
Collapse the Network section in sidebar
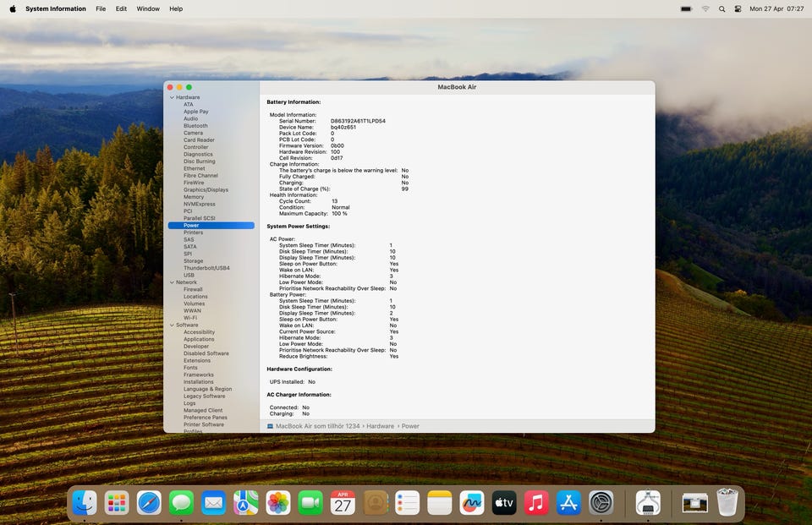click(x=172, y=282)
